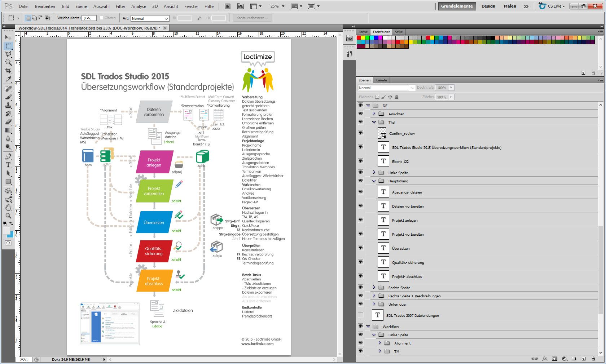Switch to Malen workspace
Image resolution: width=606 pixels, height=364 pixels.
pos(510,6)
